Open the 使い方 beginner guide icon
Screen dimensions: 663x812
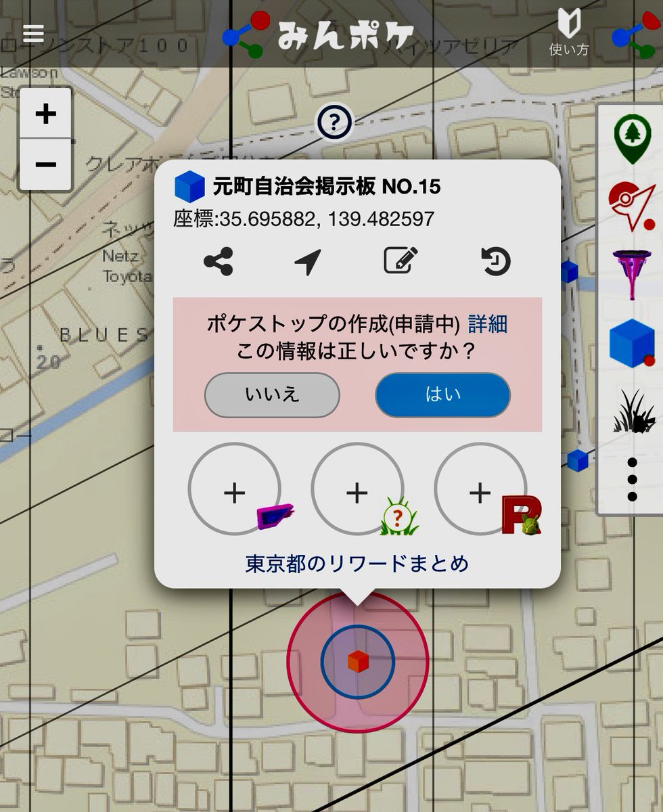568,32
